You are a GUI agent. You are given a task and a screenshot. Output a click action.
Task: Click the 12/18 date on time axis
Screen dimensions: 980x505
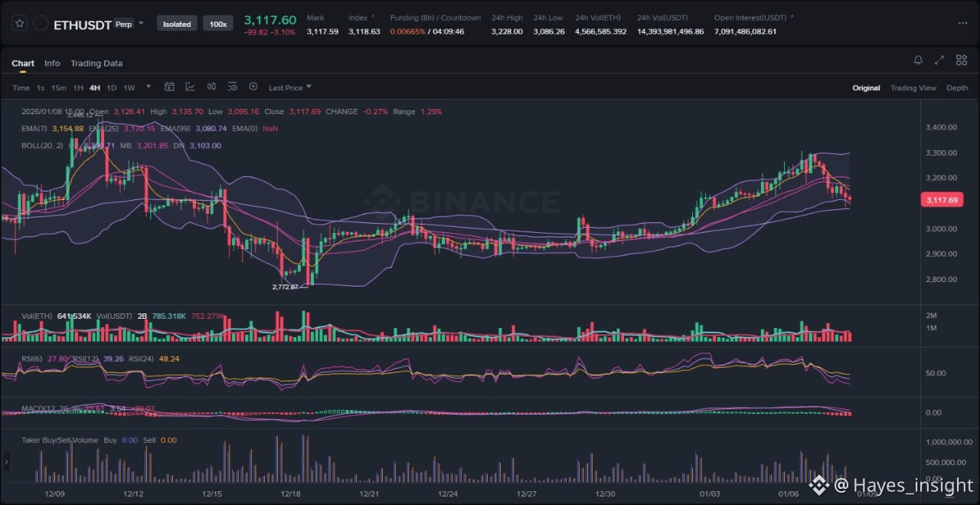(x=290, y=494)
